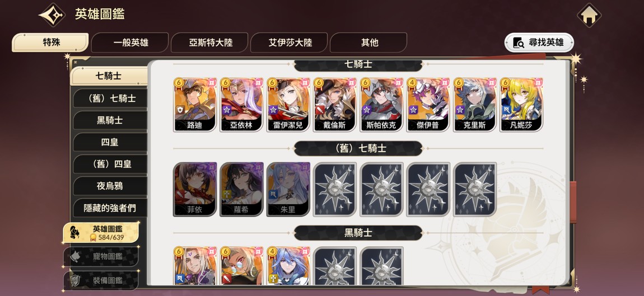Click the 尋找英雄 search button
The image size is (644, 296).
coord(539,43)
